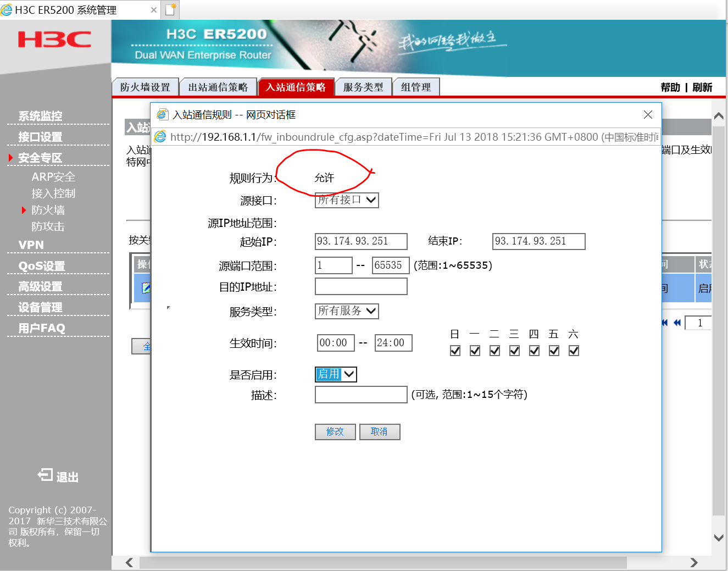Viewport: 728px width, 571px height.
Task: Click the horizontal scrollbar right arrow
Action: (694, 562)
